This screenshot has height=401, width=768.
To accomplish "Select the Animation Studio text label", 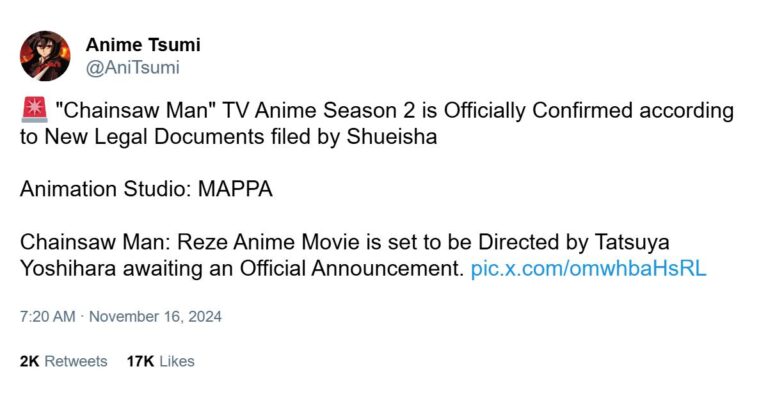I will point(106,189).
